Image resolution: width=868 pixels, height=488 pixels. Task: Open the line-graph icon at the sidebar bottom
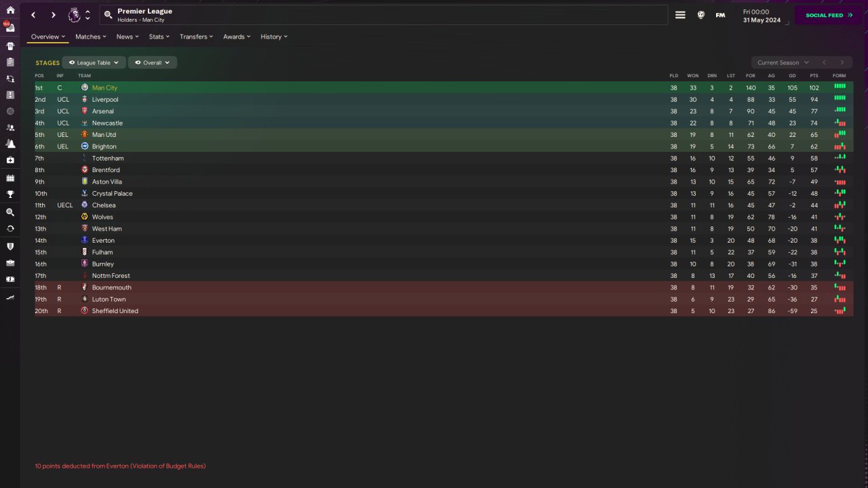(x=10, y=298)
